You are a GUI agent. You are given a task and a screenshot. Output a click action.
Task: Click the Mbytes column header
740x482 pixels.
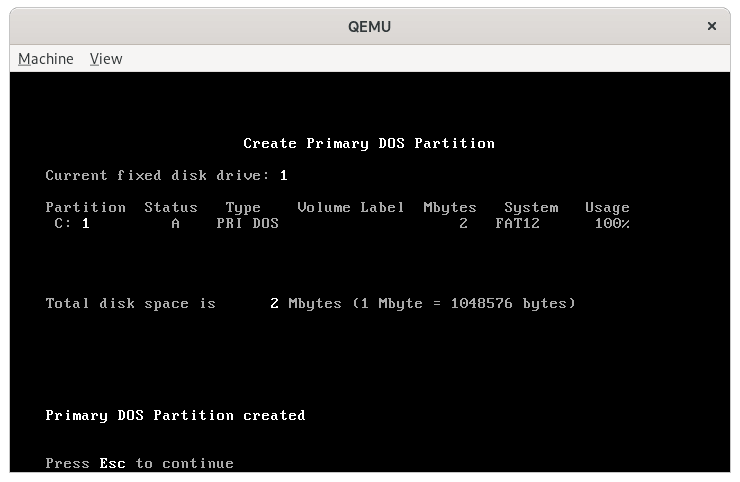coord(449,208)
